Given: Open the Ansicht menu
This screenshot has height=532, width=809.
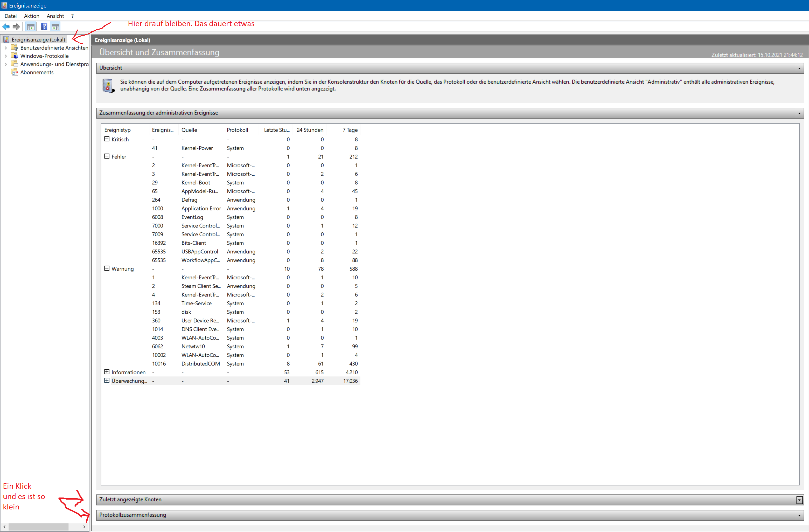Looking at the screenshot, I should [55, 16].
